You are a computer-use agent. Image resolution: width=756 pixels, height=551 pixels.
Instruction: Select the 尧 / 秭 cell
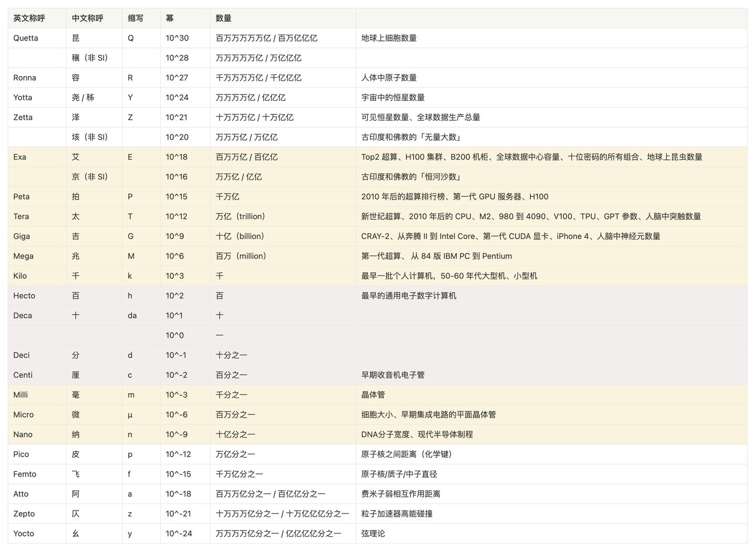click(94, 98)
